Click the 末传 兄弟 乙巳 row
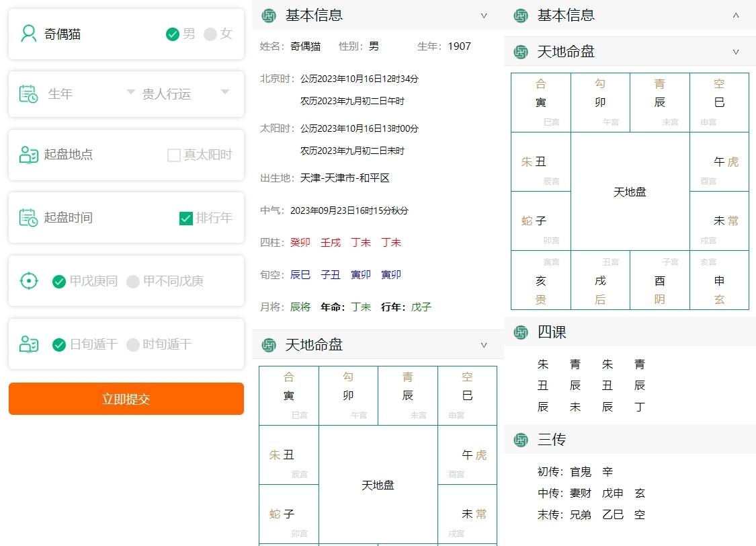 point(591,514)
